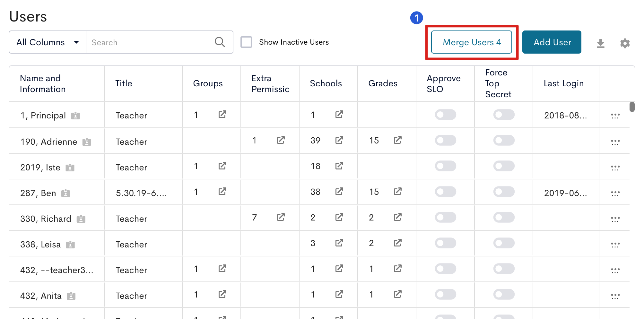Click ID badge icon next to 2019, Iste

coord(70,168)
